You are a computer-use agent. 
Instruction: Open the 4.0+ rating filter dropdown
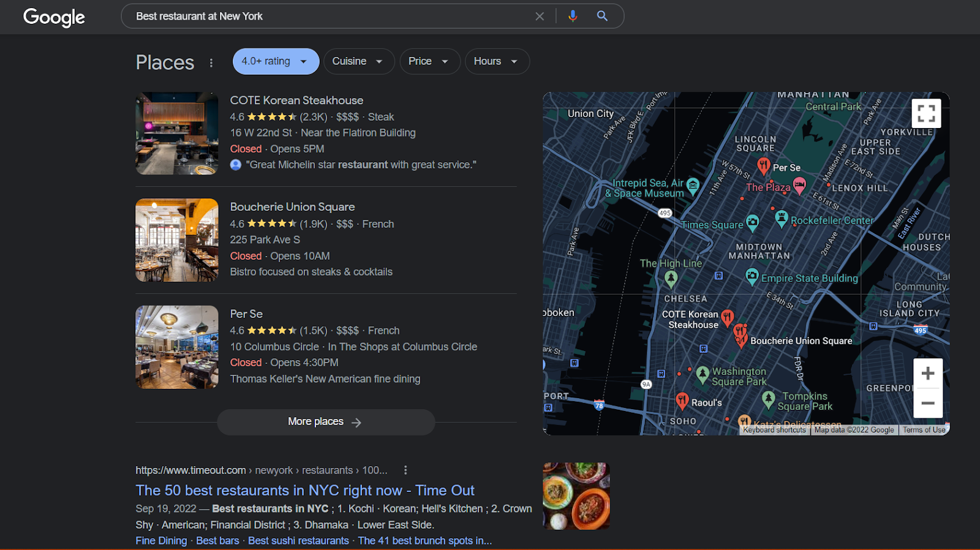pos(276,61)
